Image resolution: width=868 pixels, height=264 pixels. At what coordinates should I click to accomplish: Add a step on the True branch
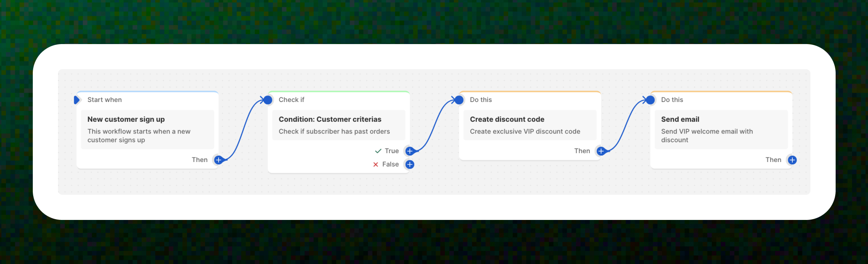[410, 151]
